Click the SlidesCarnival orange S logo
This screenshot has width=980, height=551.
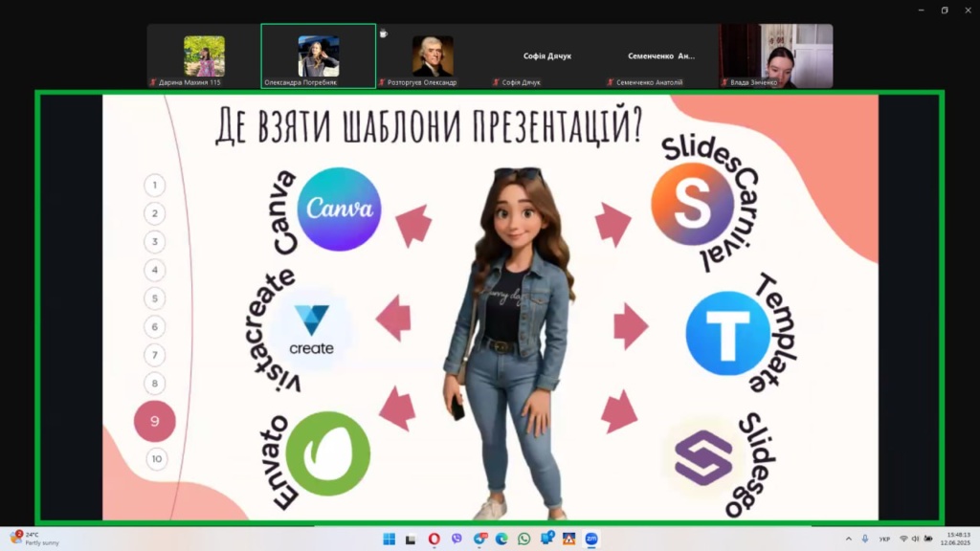692,204
